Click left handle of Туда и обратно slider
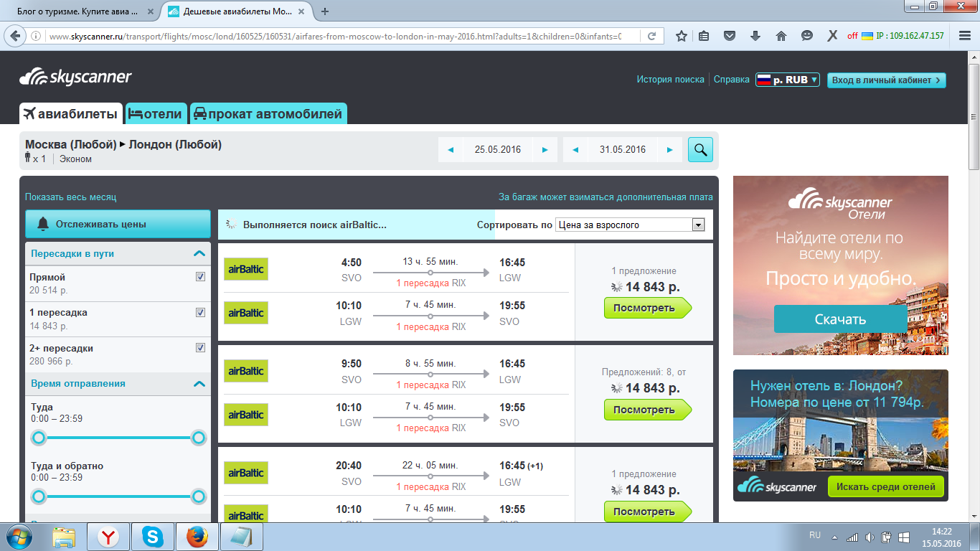 (x=39, y=496)
